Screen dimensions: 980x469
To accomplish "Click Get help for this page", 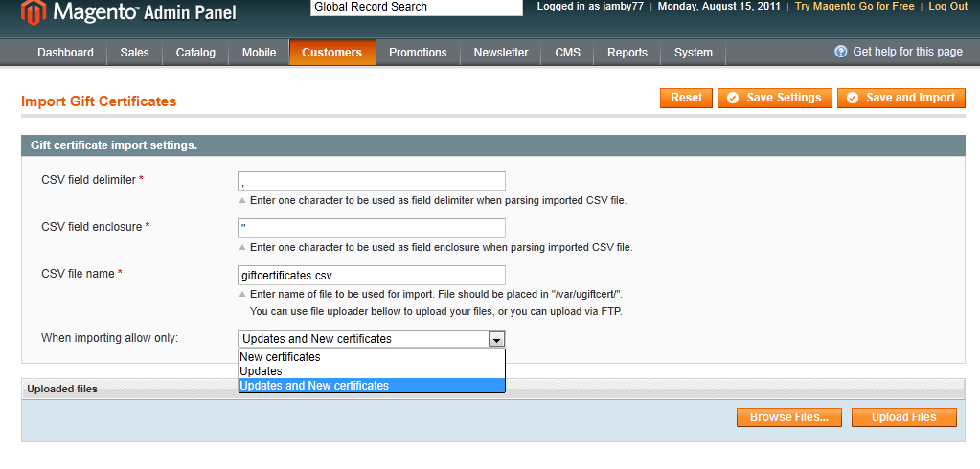I will [x=907, y=52].
